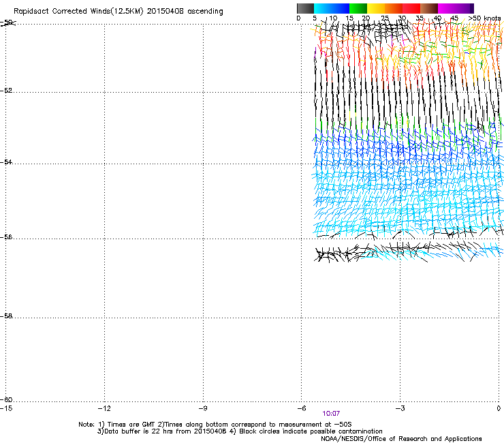Click the -52 latitude axis label
Viewport: 504px width, 443px height.
click(x=6, y=91)
